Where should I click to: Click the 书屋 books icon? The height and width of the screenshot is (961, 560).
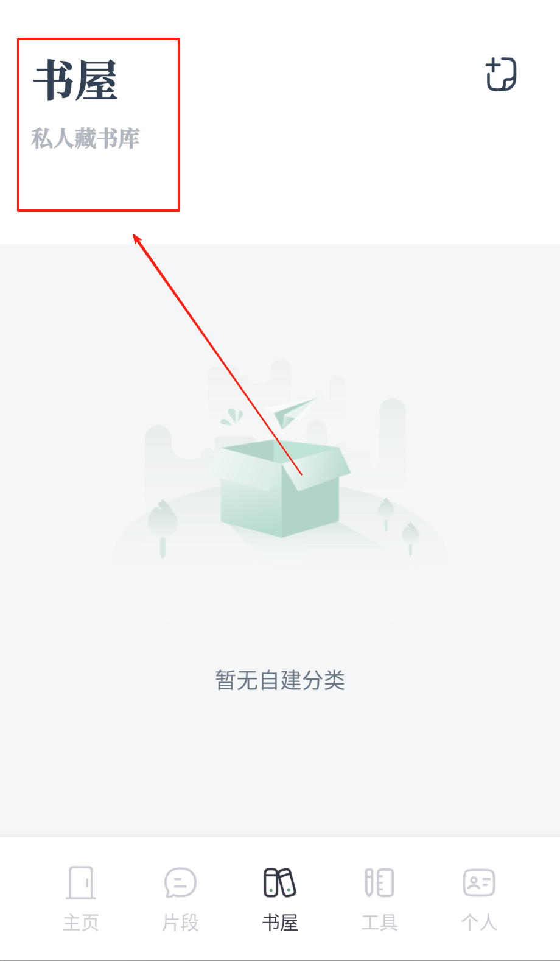[280, 882]
